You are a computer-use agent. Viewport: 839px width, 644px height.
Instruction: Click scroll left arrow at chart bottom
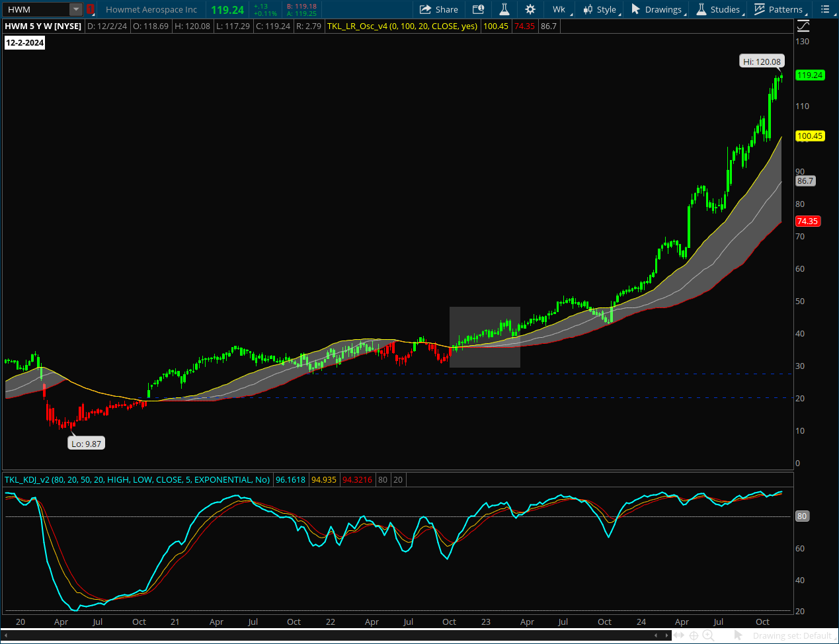[656, 635]
